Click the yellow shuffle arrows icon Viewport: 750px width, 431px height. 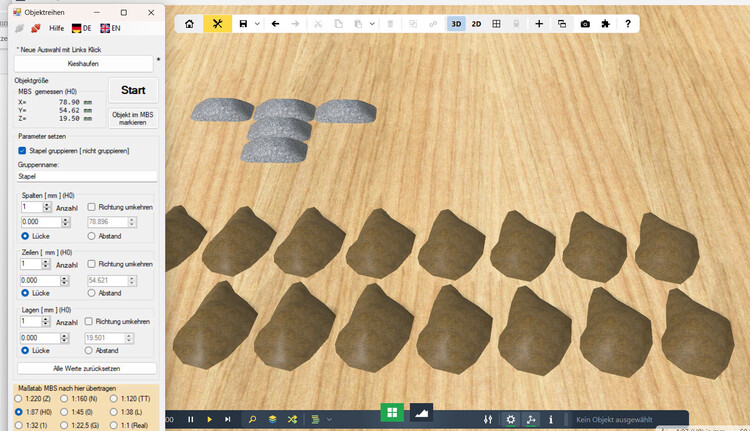point(292,420)
